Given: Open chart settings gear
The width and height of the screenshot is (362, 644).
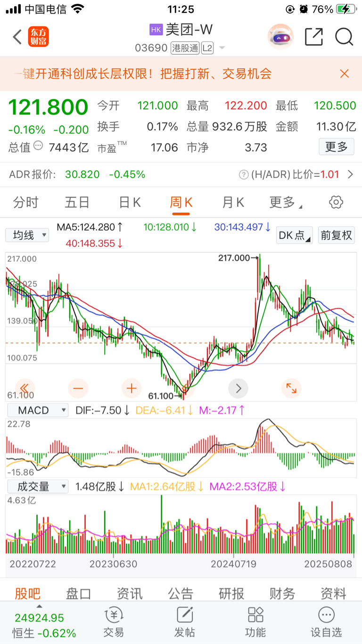Looking at the screenshot, I should coord(336,203).
